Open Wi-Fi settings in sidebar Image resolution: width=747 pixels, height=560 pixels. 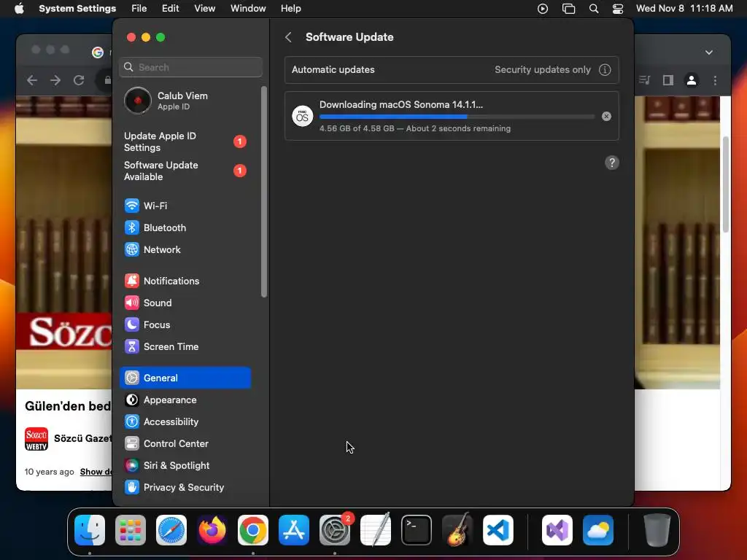185,206
